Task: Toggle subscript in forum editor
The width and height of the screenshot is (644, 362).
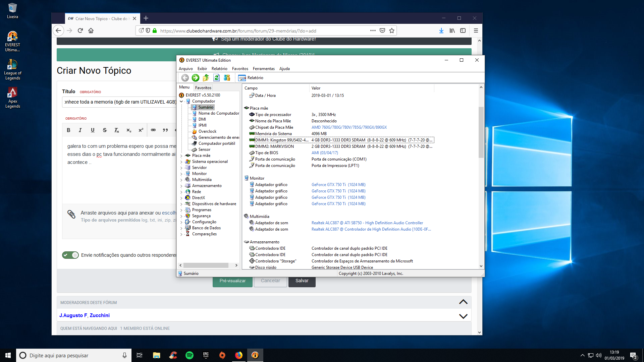Action: [x=129, y=130]
